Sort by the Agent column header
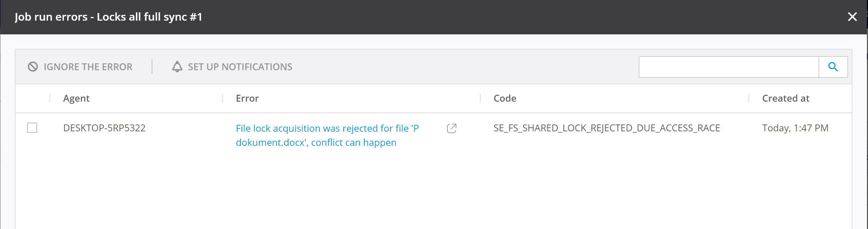 (x=76, y=98)
